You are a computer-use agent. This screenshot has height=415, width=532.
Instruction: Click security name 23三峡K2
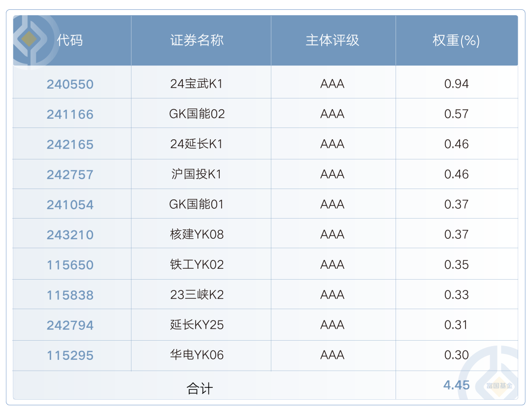[x=197, y=295]
